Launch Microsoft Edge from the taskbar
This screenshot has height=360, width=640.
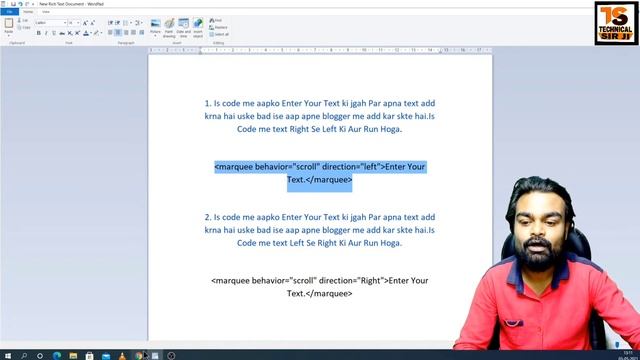57,356
